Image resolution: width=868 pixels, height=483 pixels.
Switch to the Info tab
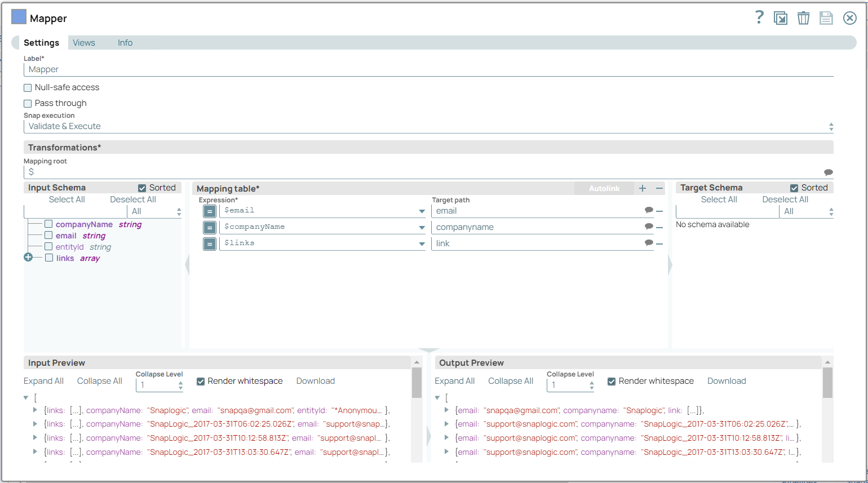[125, 42]
